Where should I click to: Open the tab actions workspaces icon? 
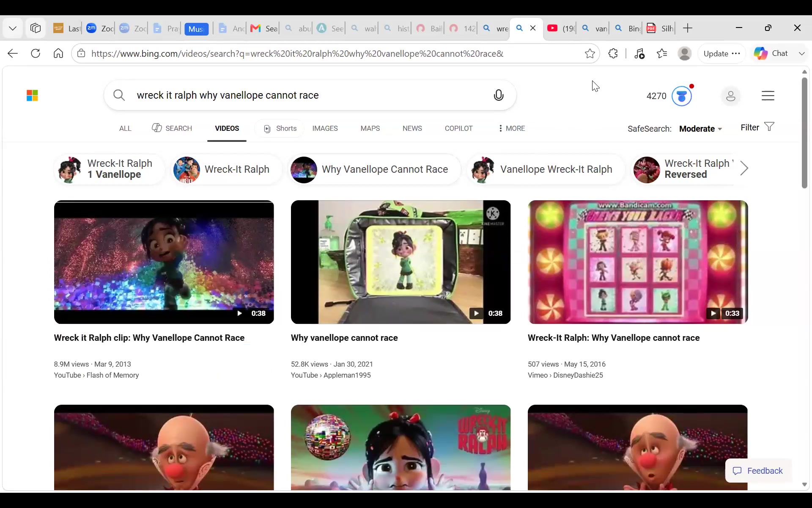[x=36, y=28]
